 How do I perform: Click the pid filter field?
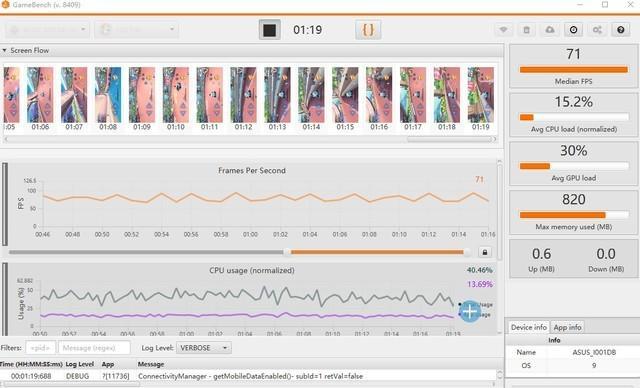click(x=40, y=348)
